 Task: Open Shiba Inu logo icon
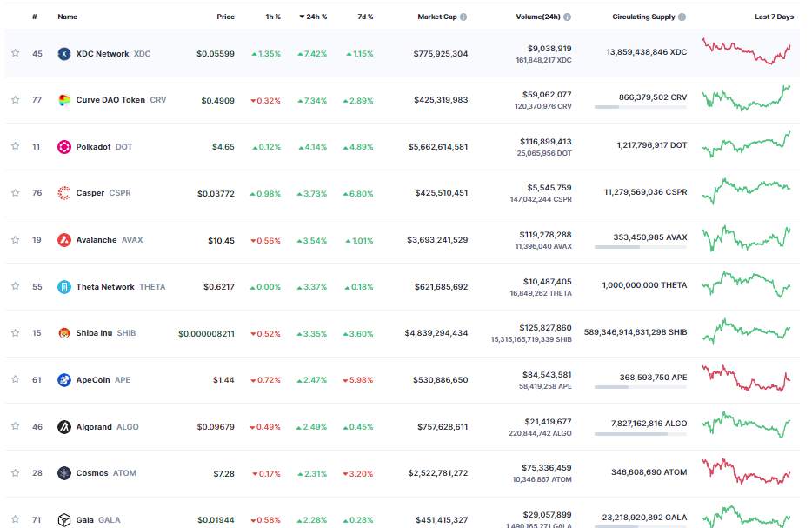pyautogui.click(x=64, y=333)
